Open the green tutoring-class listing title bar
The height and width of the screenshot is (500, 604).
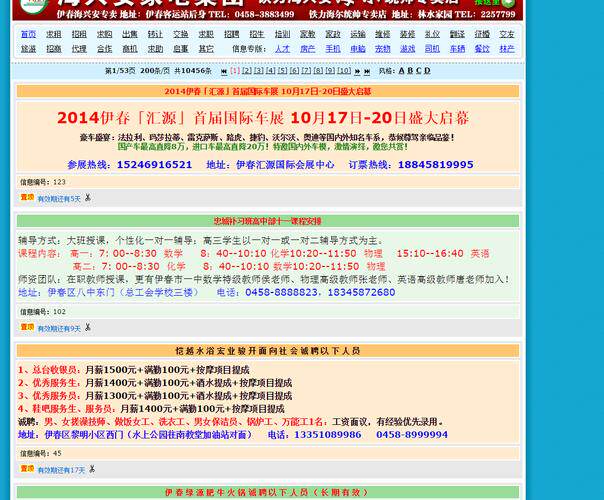[x=268, y=221]
